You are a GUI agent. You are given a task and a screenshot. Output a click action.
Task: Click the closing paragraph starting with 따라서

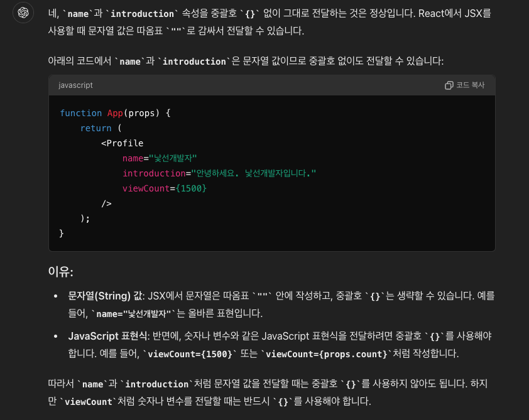point(268,393)
